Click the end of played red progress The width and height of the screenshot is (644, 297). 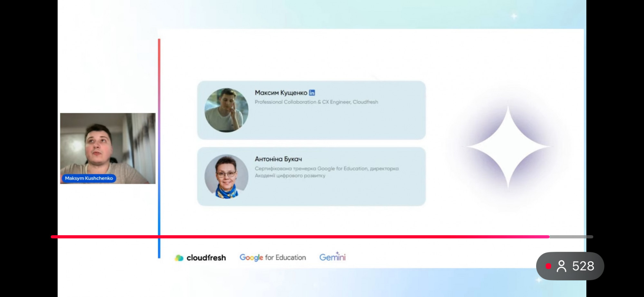click(x=549, y=237)
